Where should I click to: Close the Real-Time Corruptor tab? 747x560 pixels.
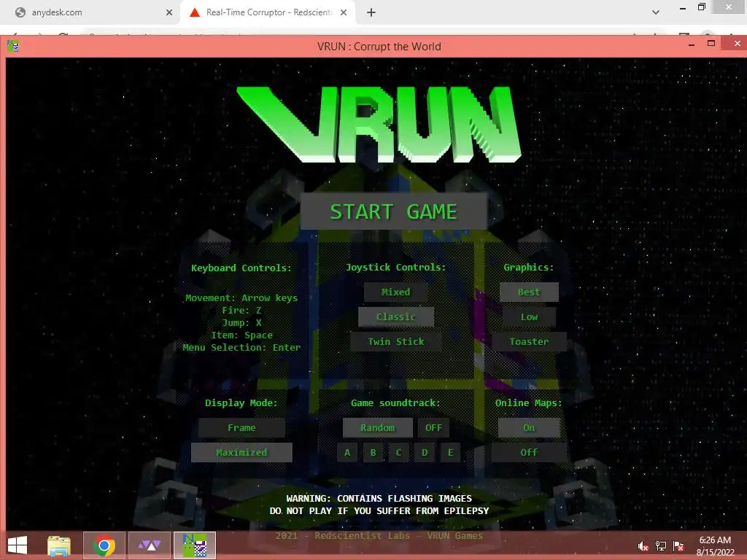[x=344, y=12]
